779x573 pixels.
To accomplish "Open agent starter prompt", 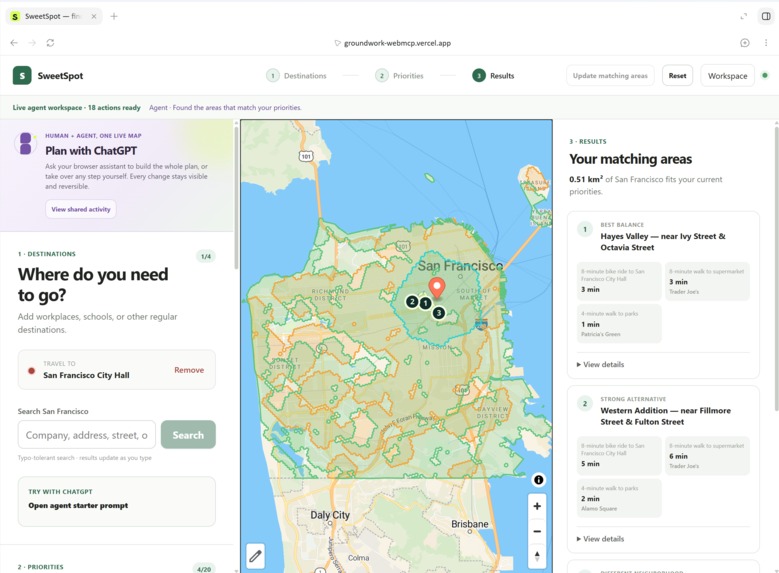I will tap(78, 505).
